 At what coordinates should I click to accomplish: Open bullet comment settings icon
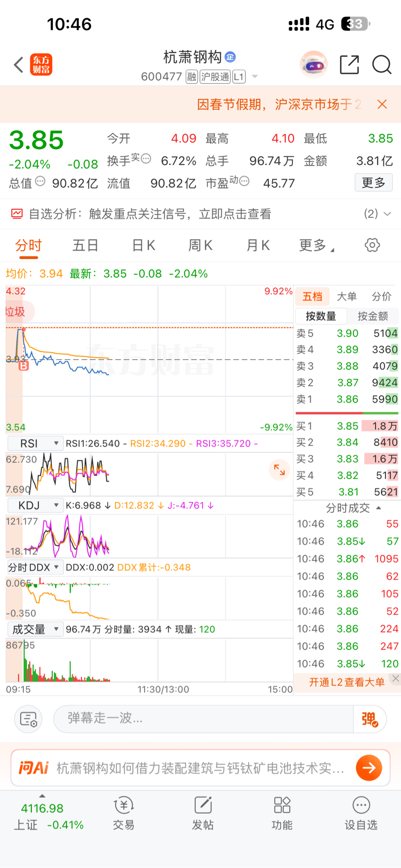coord(28,719)
